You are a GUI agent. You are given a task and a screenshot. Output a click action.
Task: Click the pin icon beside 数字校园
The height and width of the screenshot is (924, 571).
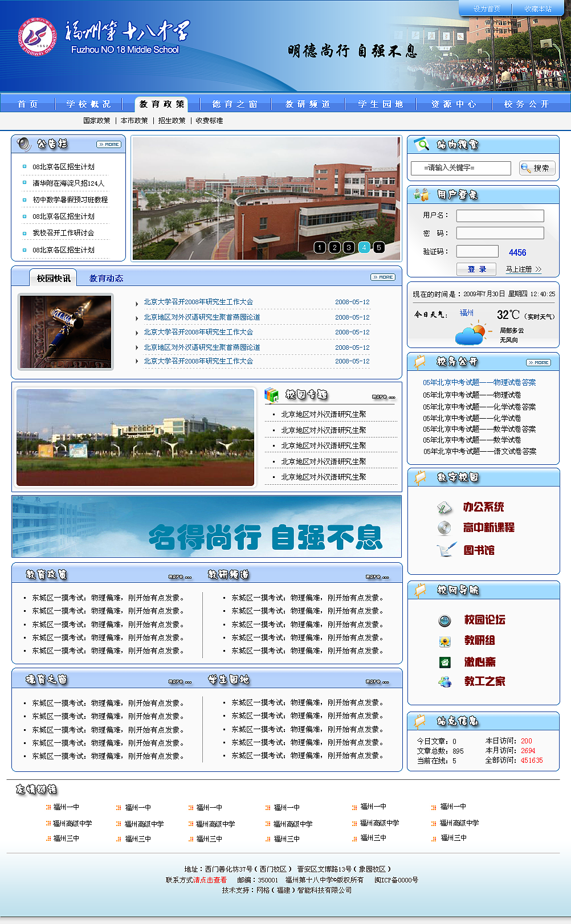tap(421, 477)
